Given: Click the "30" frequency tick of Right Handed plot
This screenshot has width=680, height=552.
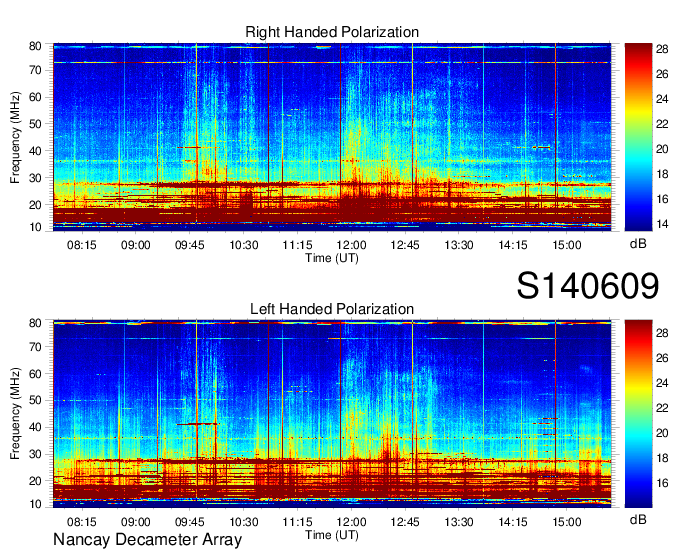Looking at the screenshot, I should (x=35, y=178).
